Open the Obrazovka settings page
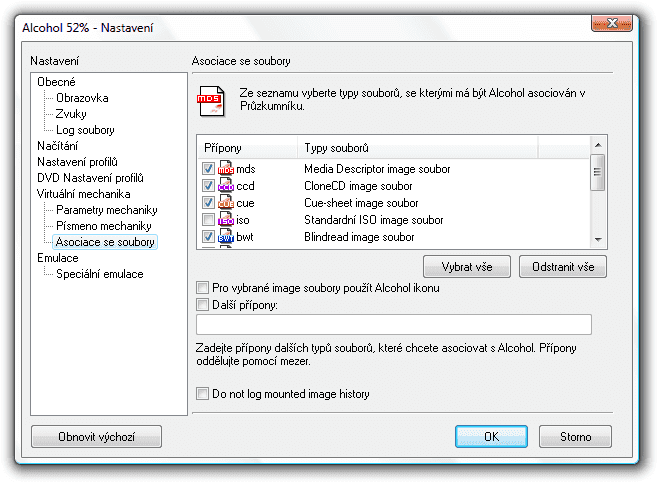The image size is (658, 483). pyautogui.click(x=82, y=98)
